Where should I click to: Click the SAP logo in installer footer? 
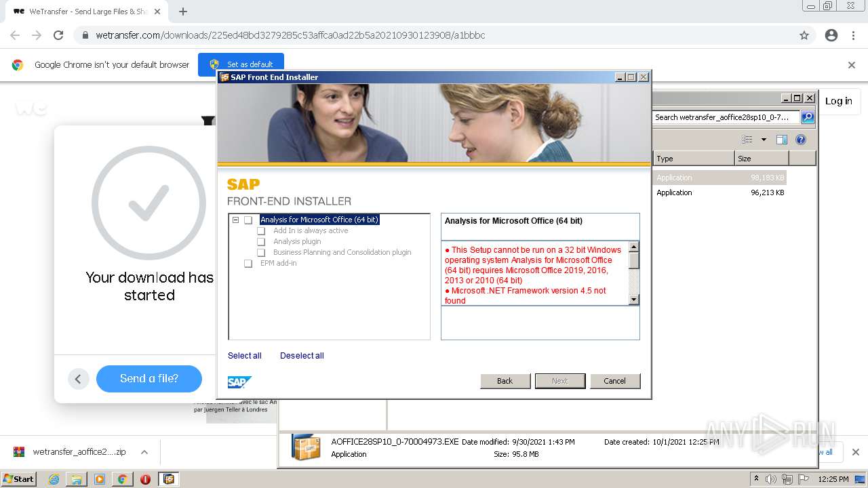[239, 382]
